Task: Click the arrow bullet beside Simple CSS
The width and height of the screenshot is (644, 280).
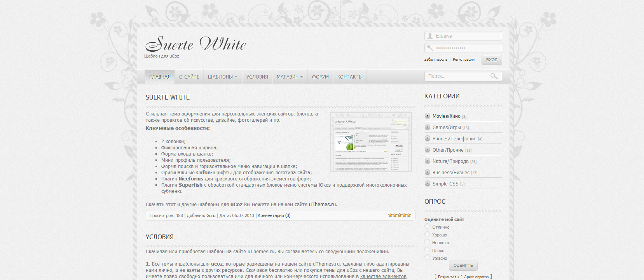Action: [428, 184]
